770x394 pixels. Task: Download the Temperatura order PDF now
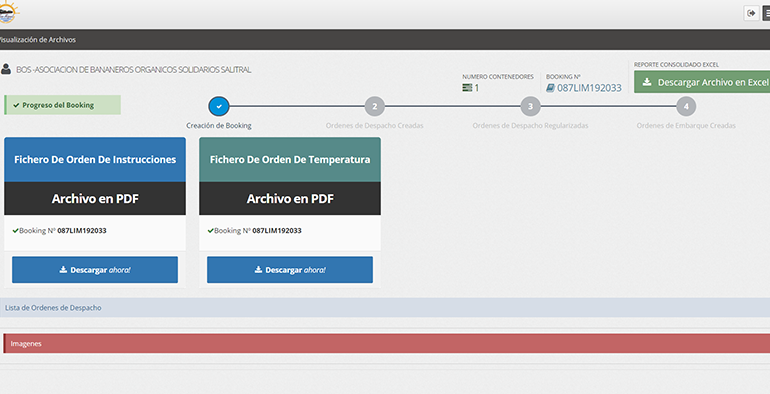coord(290,270)
